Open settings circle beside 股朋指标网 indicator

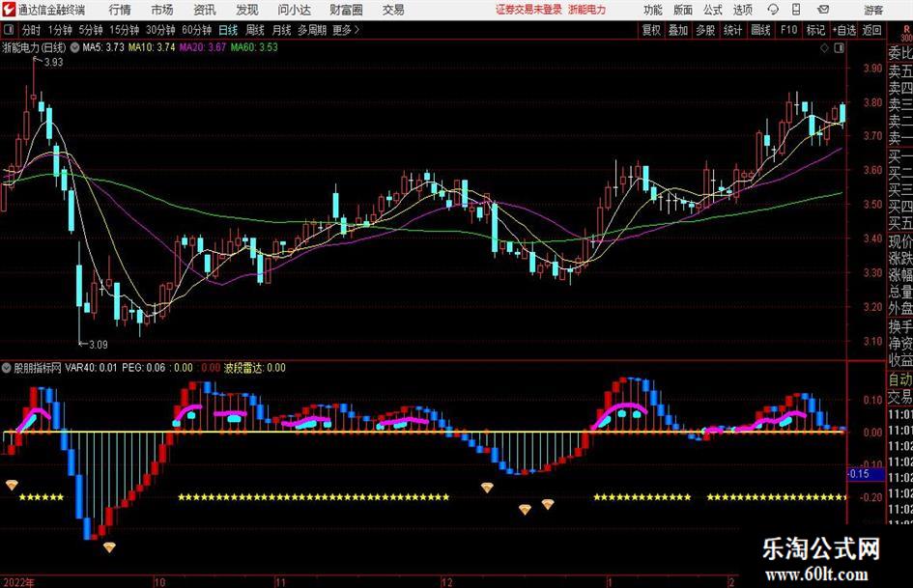pyautogui.click(x=7, y=368)
